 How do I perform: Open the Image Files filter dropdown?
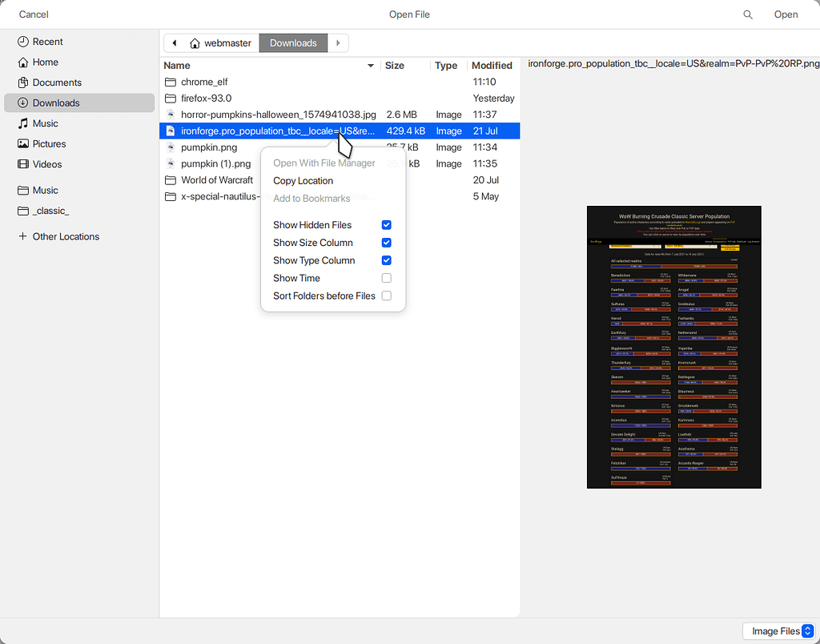tap(779, 631)
